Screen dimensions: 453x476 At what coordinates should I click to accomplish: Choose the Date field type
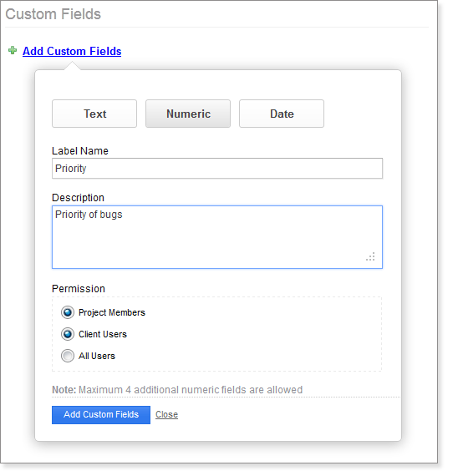click(282, 114)
